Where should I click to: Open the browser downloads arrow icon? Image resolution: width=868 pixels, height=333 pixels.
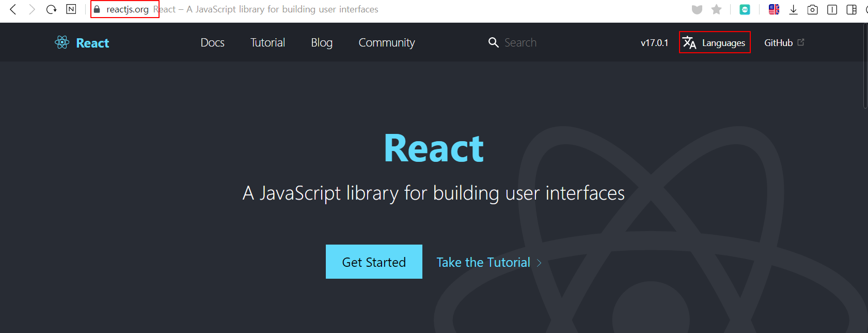tap(794, 9)
